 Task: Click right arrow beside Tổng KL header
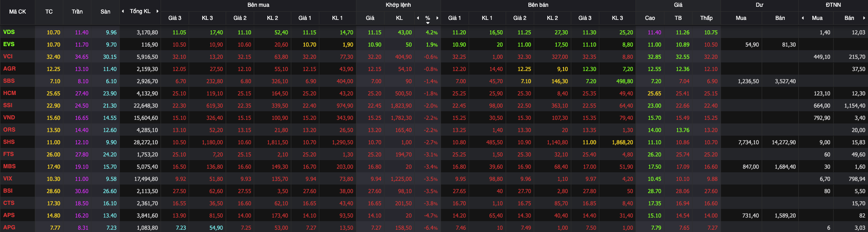click(x=157, y=11)
